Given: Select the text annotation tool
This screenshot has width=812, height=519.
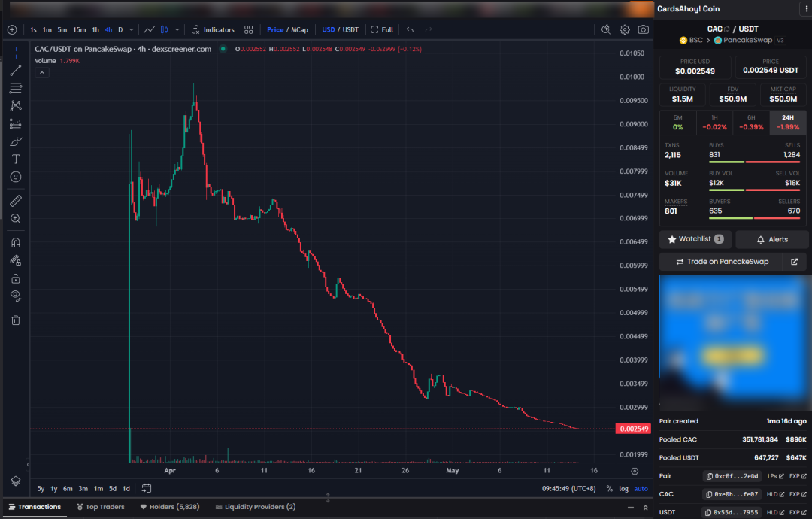Looking at the screenshot, I should point(16,159).
